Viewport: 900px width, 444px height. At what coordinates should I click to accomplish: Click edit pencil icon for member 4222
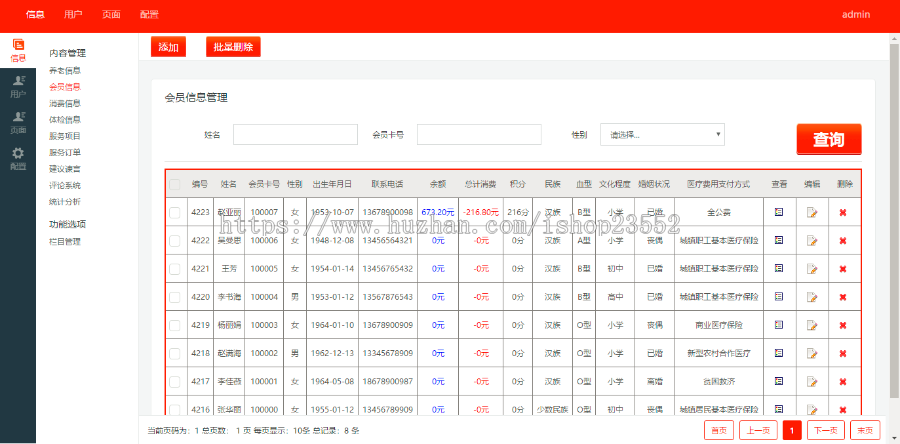click(x=812, y=240)
